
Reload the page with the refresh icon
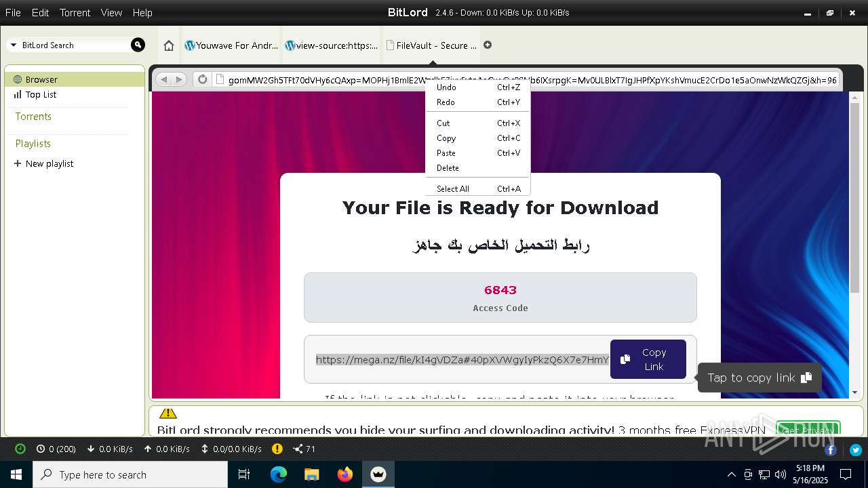coord(202,79)
